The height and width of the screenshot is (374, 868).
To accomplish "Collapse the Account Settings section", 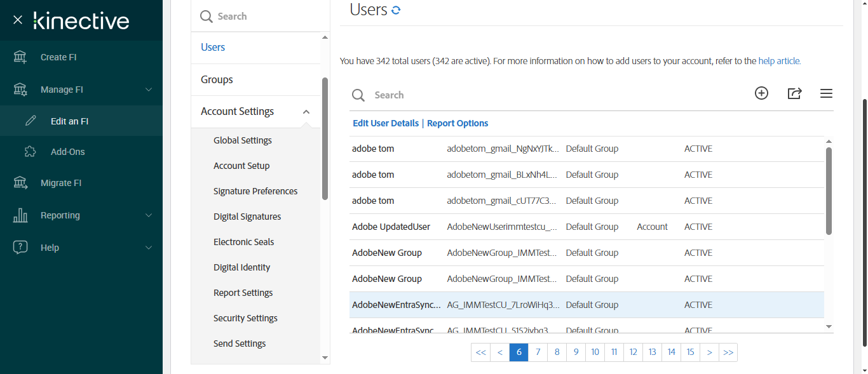I will click(x=306, y=112).
